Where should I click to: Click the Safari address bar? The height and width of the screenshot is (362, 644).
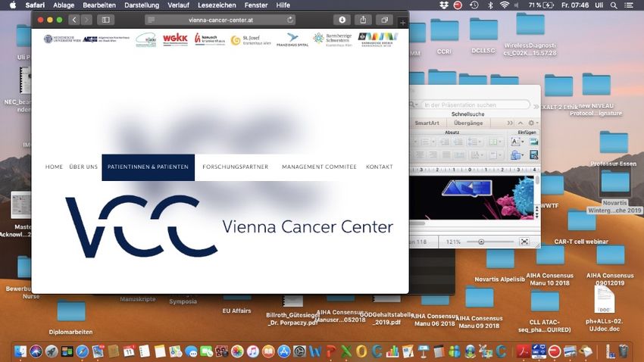point(220,20)
